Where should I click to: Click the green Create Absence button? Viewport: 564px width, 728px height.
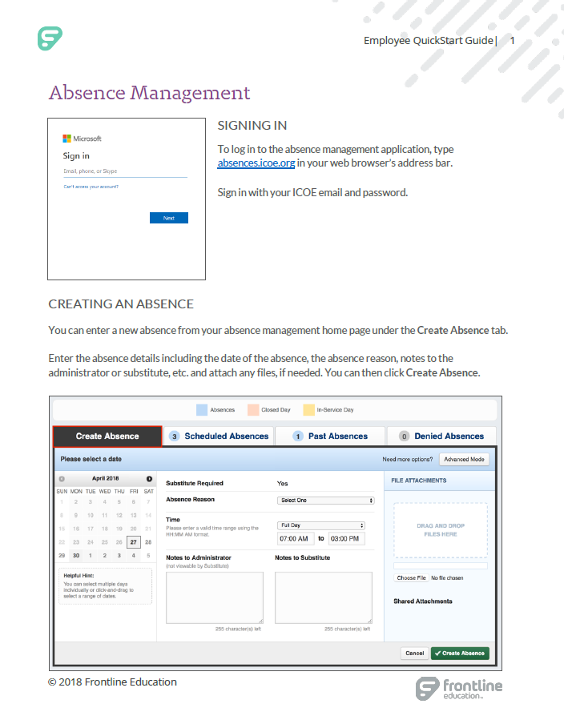tap(460, 654)
